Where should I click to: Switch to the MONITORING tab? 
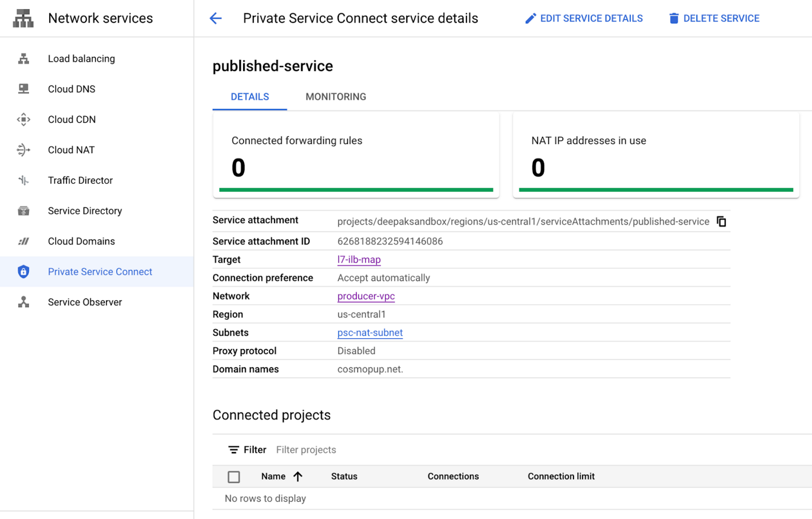(x=335, y=96)
